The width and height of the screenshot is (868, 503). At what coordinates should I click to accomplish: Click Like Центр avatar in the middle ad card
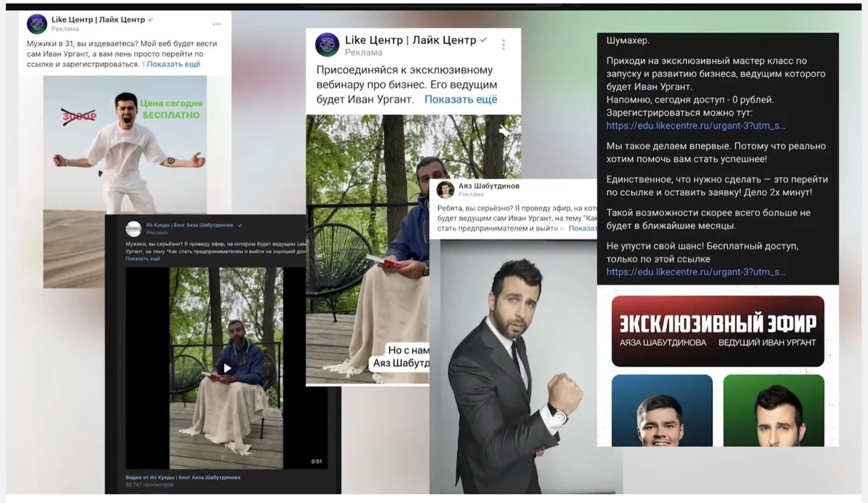click(327, 45)
